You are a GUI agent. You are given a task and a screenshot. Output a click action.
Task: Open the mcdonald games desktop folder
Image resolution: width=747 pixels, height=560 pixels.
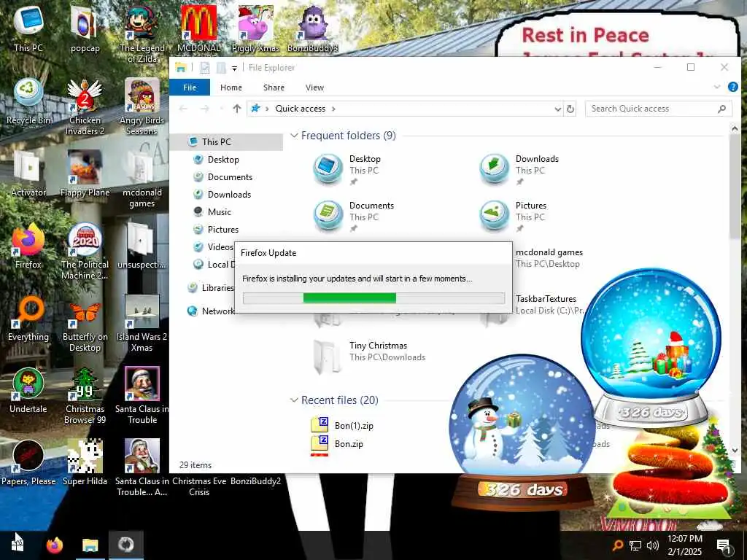point(142,179)
